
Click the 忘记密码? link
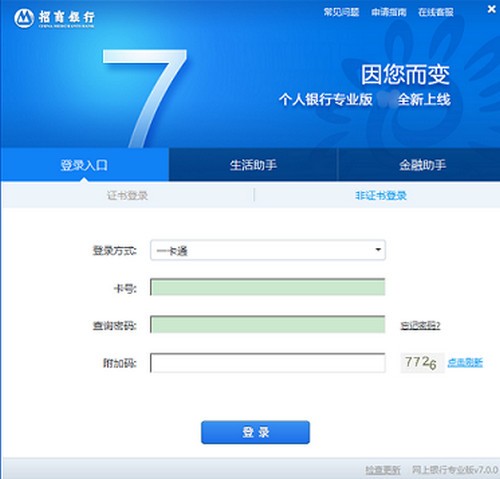[420, 325]
